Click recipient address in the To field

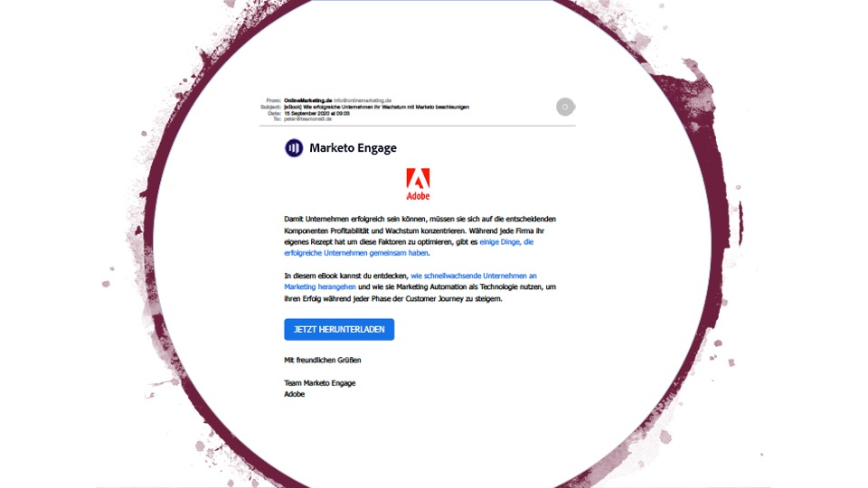click(x=307, y=119)
